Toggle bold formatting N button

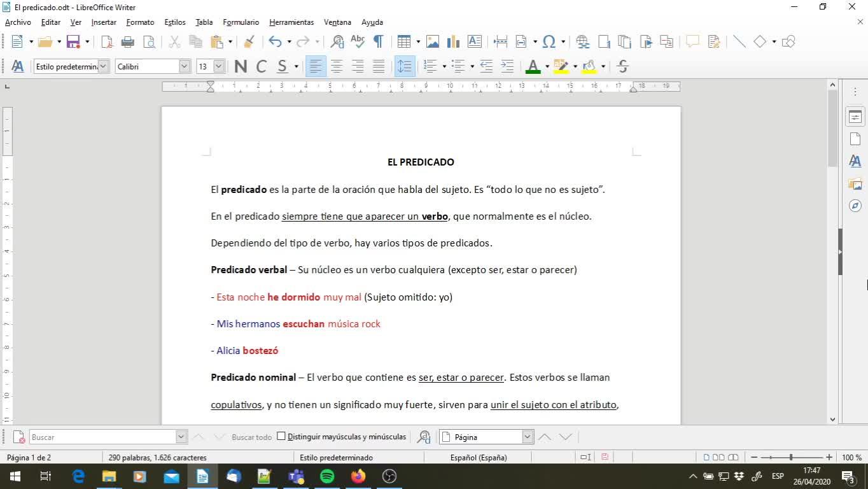(x=241, y=66)
